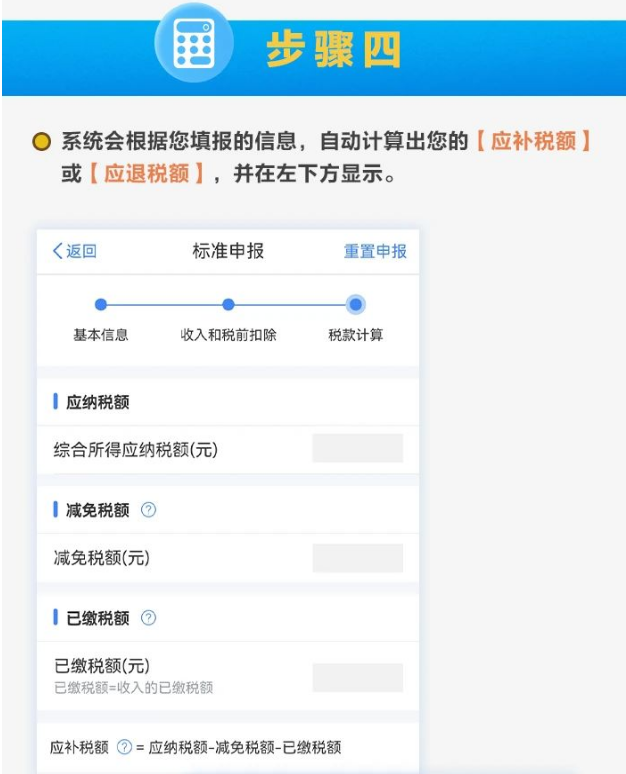
Task: Click the 减免税额(元) amount field
Action: point(358,558)
